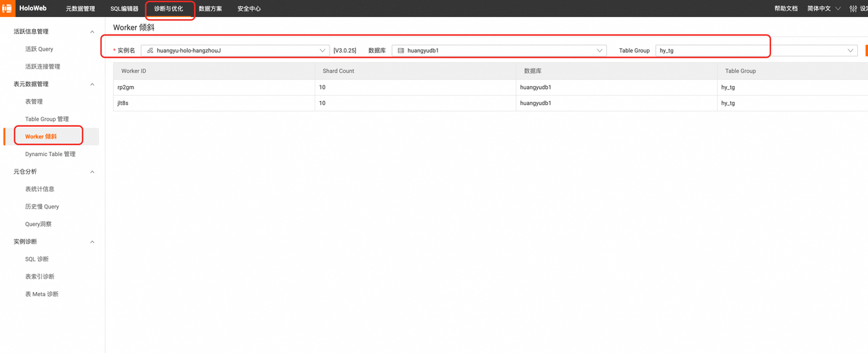Click shard count 10 in jlt8s row
Viewport: 868px width, 353px height.
coord(322,103)
